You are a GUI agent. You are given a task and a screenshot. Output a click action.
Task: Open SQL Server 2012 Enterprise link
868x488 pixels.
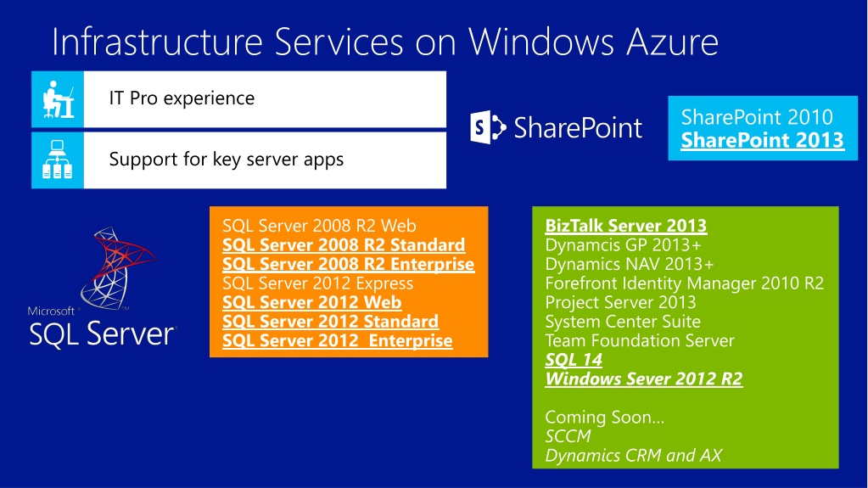click(x=337, y=340)
